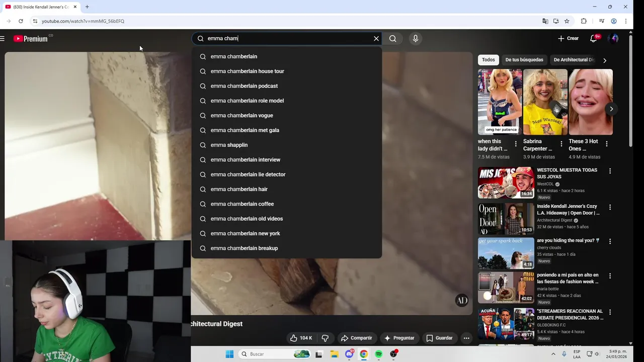Open options for 'poniendo a mi país en alto'
This screenshot has height=362, width=644.
pos(610,276)
